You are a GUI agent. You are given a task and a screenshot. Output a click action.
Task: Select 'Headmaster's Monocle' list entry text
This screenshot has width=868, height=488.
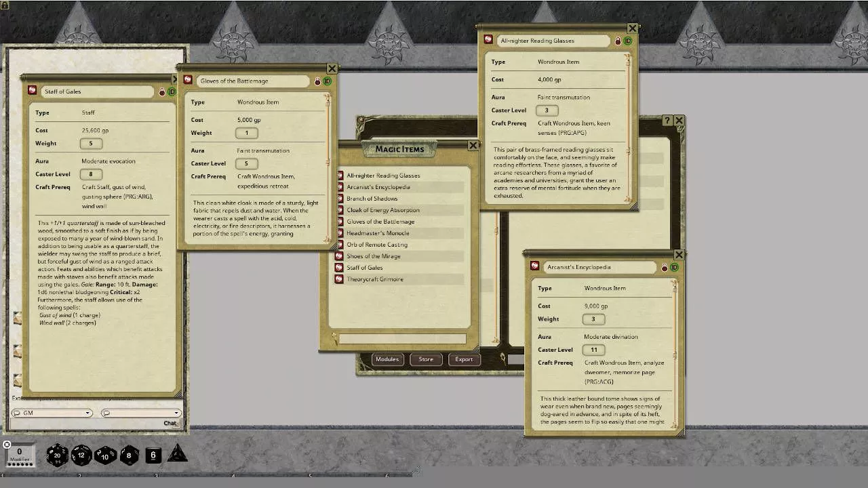tap(378, 233)
